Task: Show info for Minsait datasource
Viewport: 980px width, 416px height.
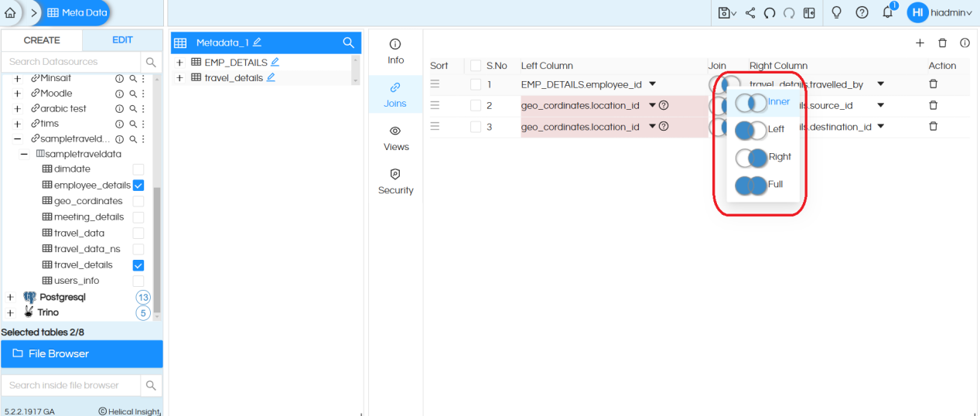Action: [x=120, y=79]
